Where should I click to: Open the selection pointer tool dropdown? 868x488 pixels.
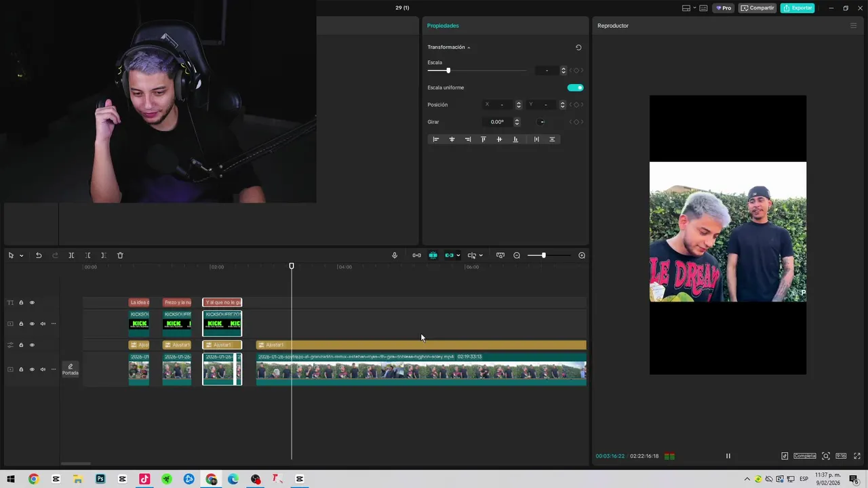(22, 256)
